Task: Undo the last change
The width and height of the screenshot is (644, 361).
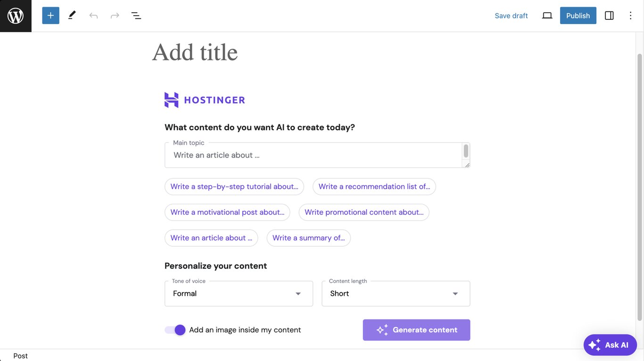Action: click(93, 15)
